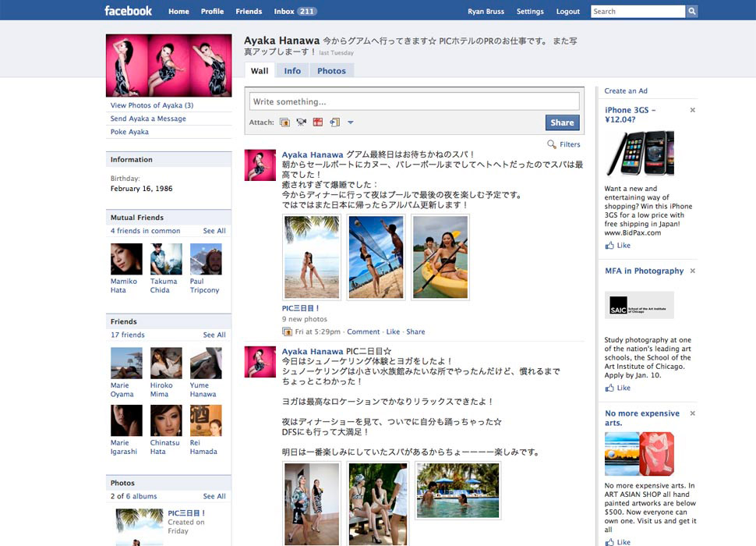Click Like under the Fri 5:29pm post

click(x=393, y=331)
